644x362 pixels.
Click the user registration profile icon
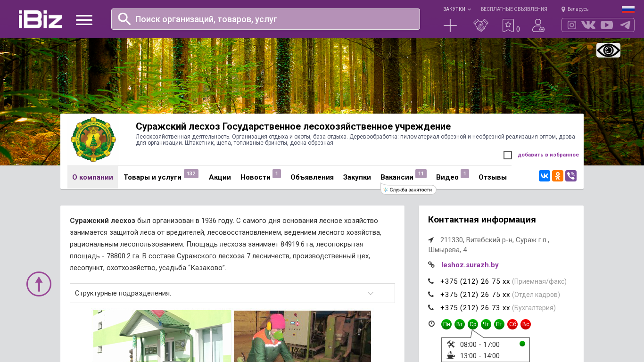click(538, 25)
